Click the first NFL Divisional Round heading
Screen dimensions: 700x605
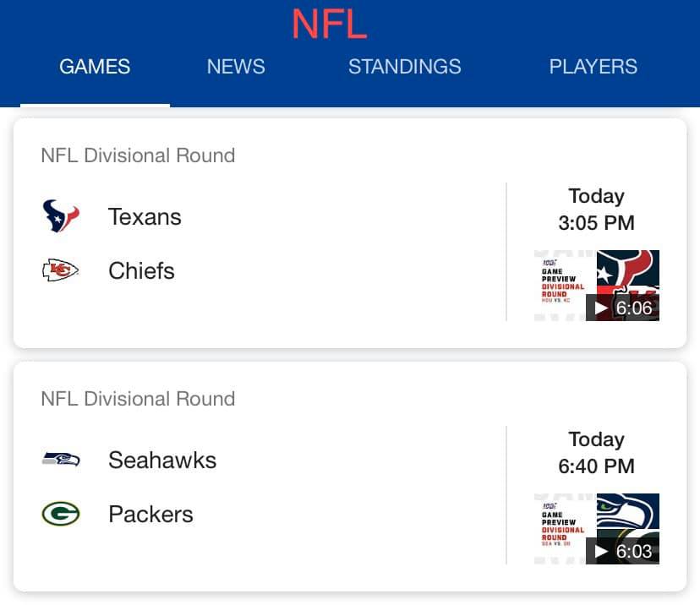pyautogui.click(x=138, y=155)
